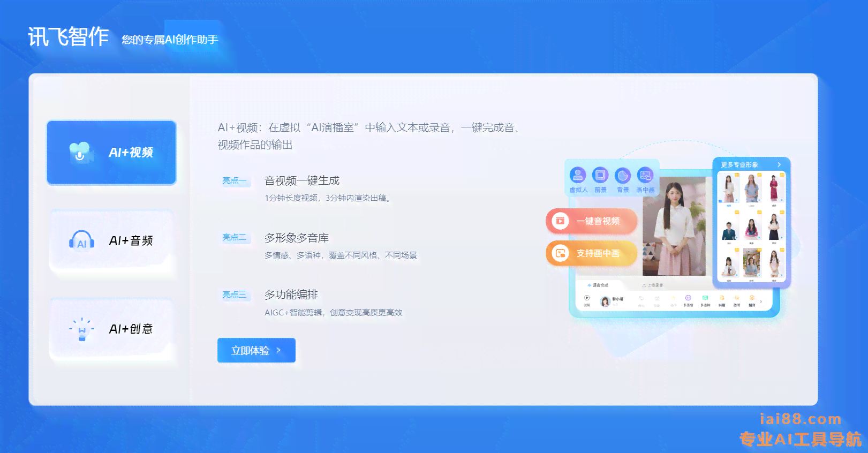Click the 多功能编排 heading
Viewport: 868px width, 453px height.
click(x=291, y=295)
